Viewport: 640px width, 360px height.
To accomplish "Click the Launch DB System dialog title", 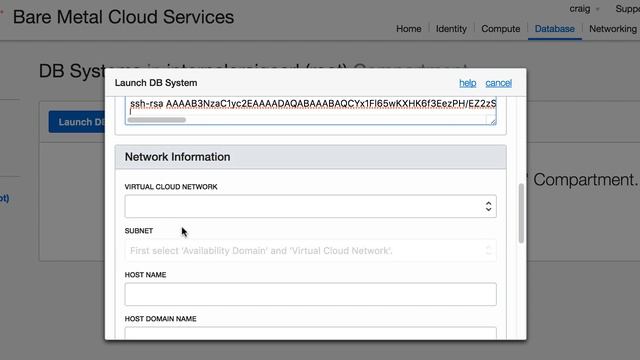I will coord(156,83).
